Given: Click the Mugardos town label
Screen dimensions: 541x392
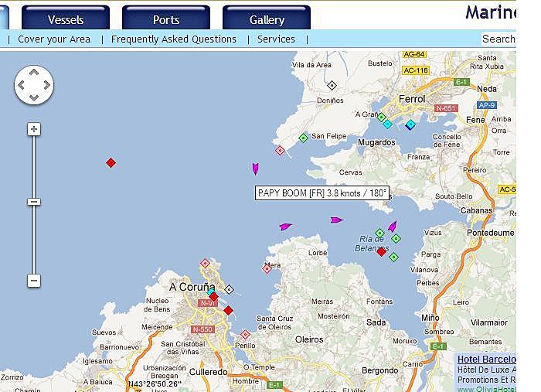Looking at the screenshot, I should tap(376, 142).
